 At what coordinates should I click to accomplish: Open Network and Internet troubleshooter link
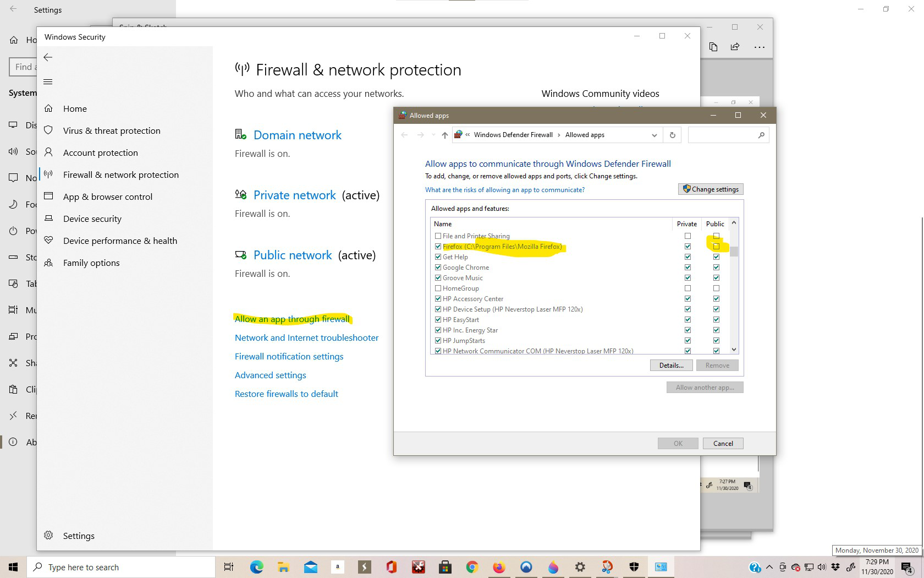[306, 338]
